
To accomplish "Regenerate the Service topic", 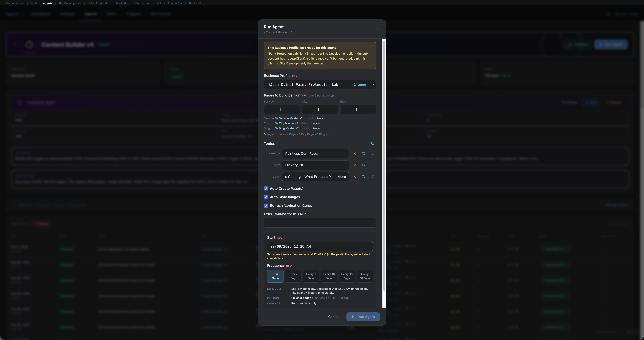I will (x=364, y=154).
